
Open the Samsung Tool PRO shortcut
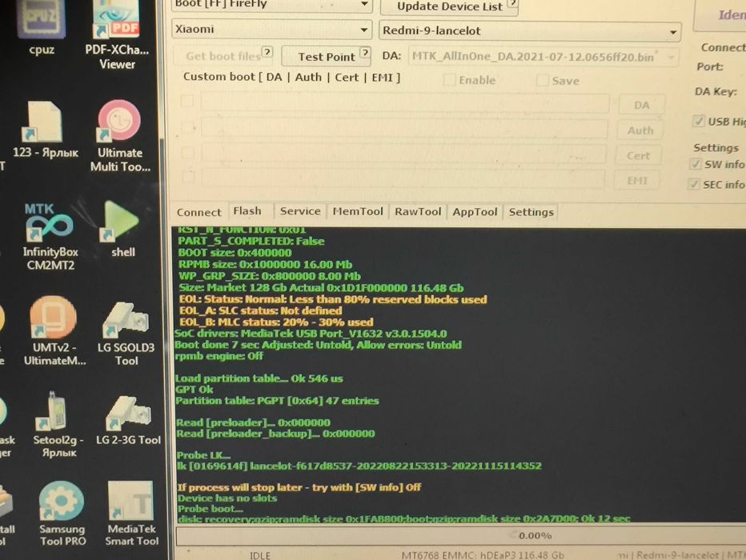tap(62, 514)
